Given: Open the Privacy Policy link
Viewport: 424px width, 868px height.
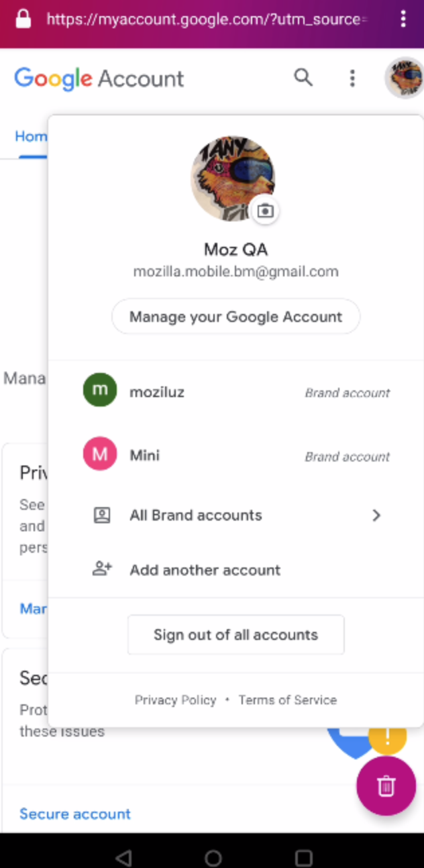Looking at the screenshot, I should click(175, 700).
